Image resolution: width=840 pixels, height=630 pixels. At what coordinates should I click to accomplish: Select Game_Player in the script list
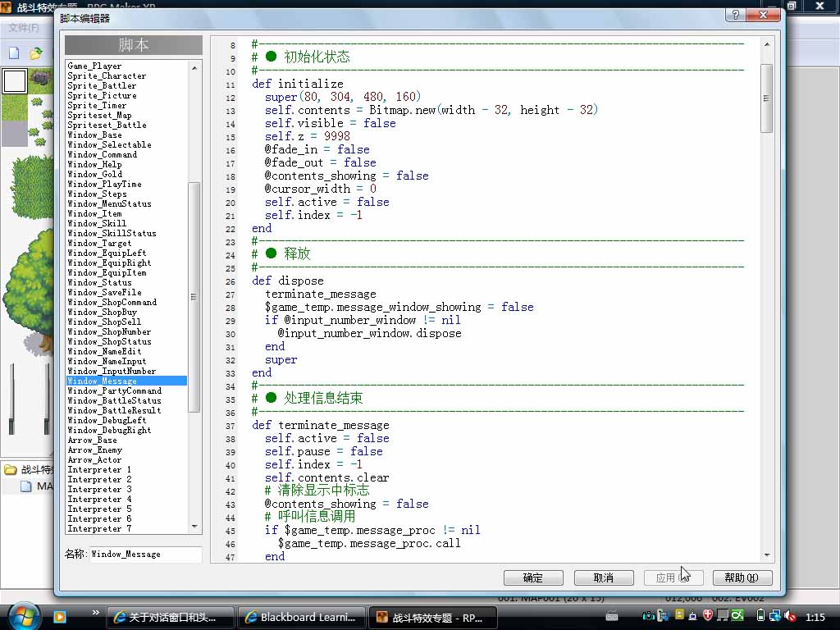click(x=94, y=66)
